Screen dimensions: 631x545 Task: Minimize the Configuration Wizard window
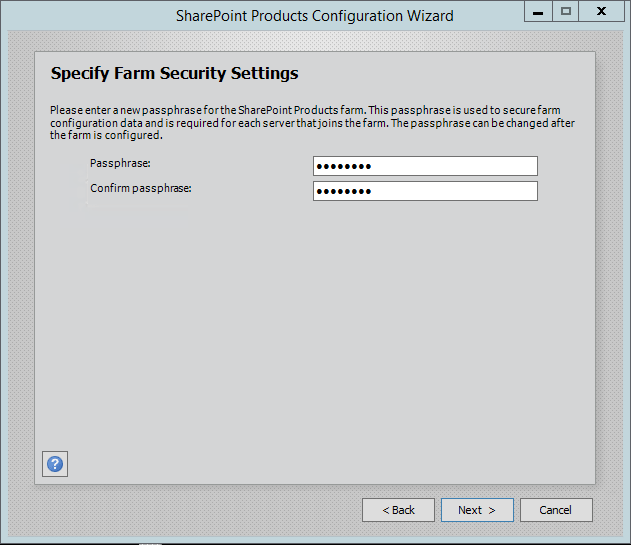538,12
